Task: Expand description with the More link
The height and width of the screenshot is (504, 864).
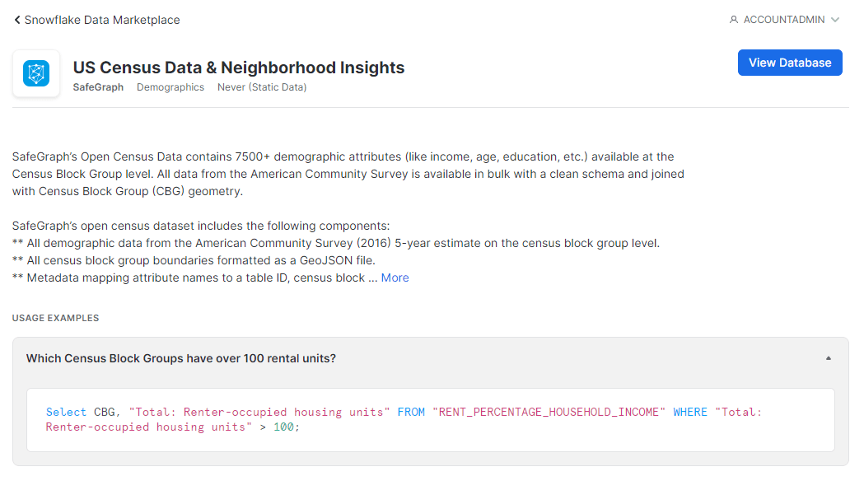Action: pyautogui.click(x=395, y=278)
